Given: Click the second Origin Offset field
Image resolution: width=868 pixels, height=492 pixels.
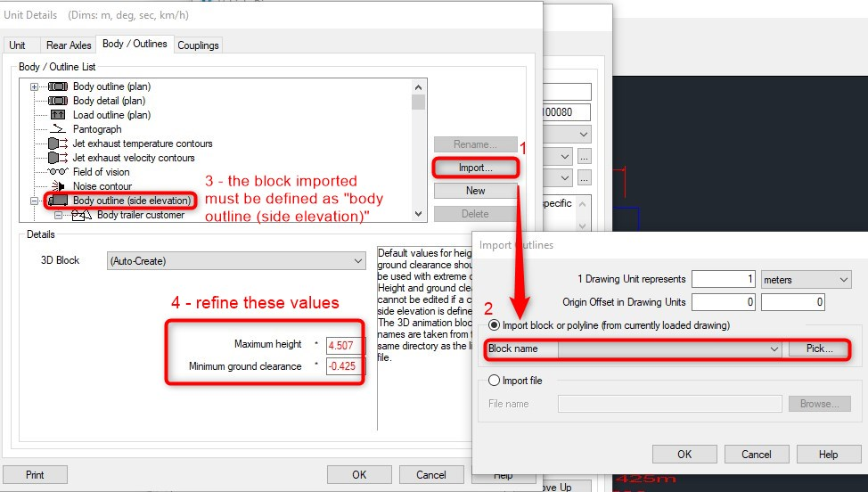Looking at the screenshot, I should pyautogui.click(x=793, y=302).
